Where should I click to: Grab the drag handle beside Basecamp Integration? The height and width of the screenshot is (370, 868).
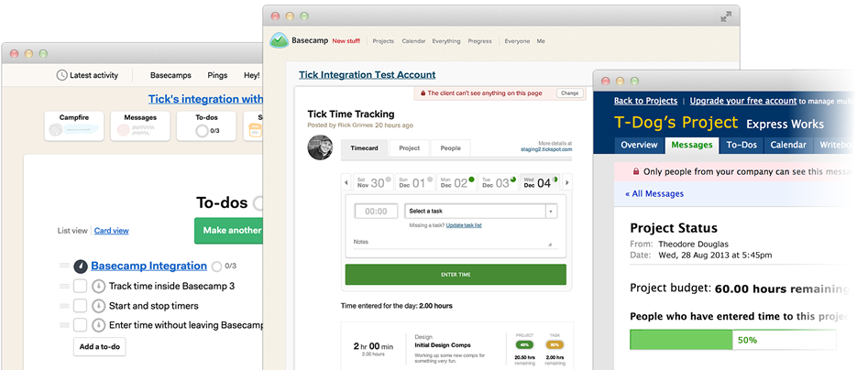[64, 266]
